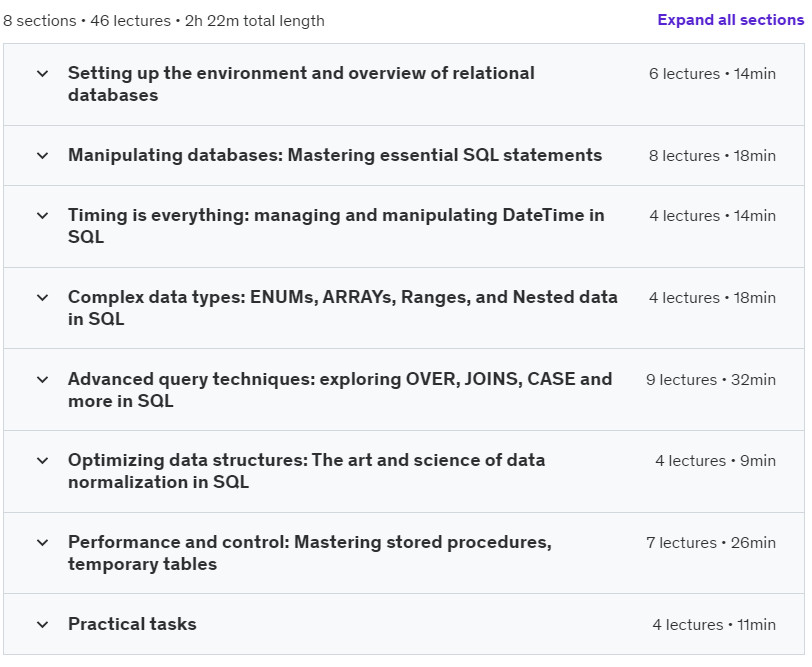The image size is (812, 667).
Task: Expand chevron for Performance and control section
Action: coord(43,543)
